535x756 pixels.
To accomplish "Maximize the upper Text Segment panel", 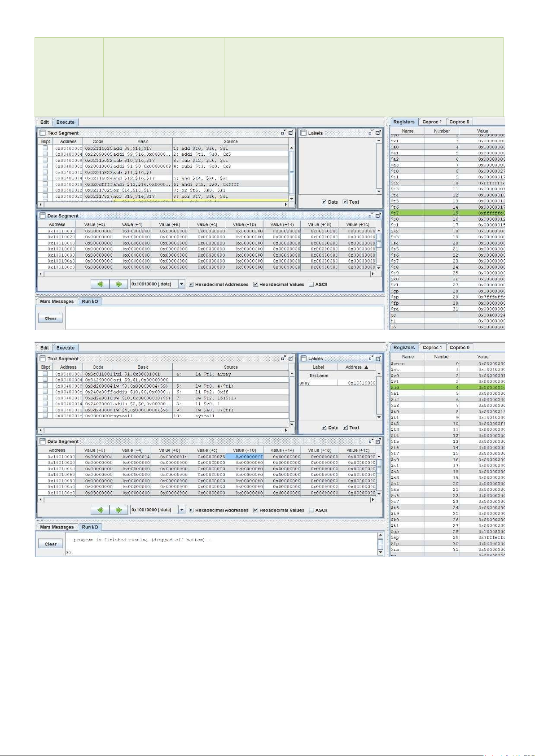I will coord(284,133).
